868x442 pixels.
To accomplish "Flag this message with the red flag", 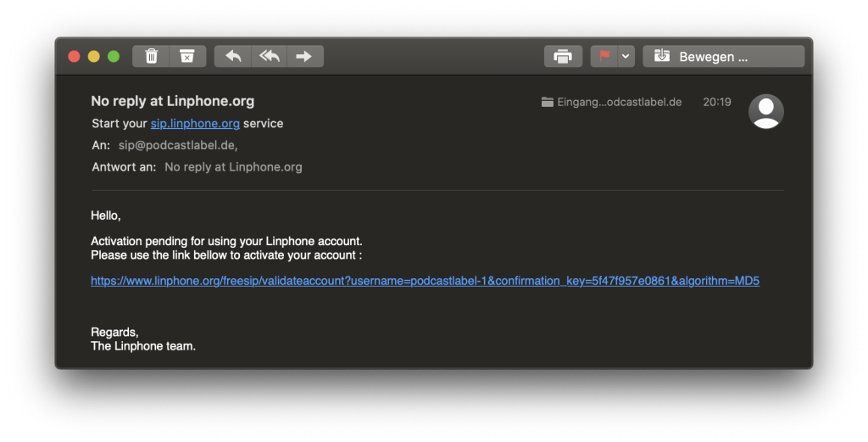I will [x=604, y=57].
